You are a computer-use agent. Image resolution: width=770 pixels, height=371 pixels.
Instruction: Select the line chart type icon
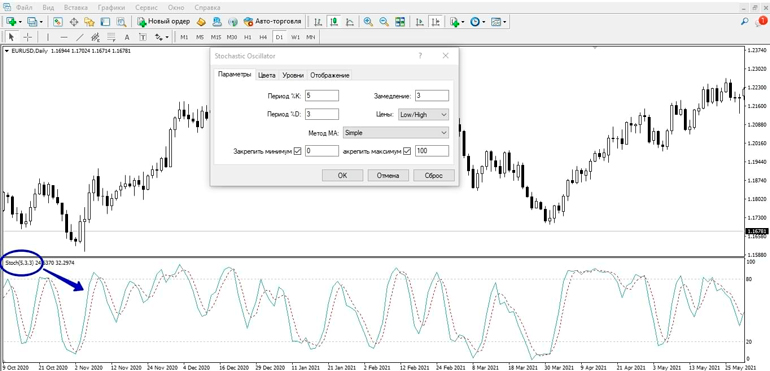pos(350,22)
